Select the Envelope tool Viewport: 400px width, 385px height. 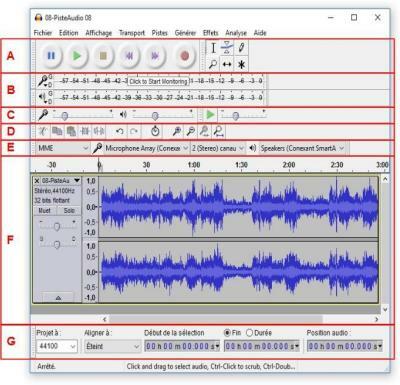(x=227, y=48)
